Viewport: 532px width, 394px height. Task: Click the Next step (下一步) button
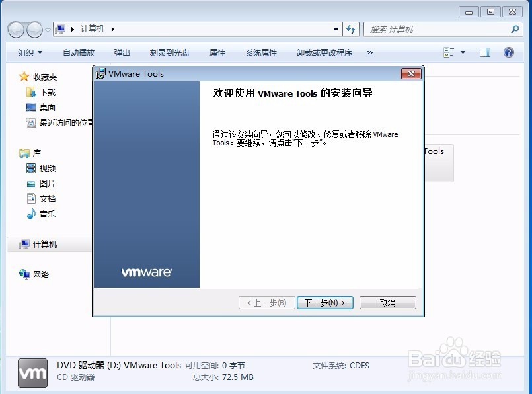click(x=325, y=303)
